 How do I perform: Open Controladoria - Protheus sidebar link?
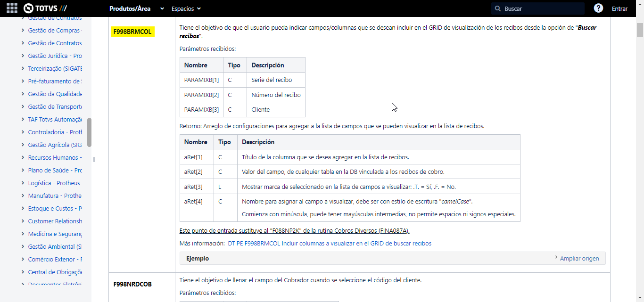pyautogui.click(x=55, y=132)
